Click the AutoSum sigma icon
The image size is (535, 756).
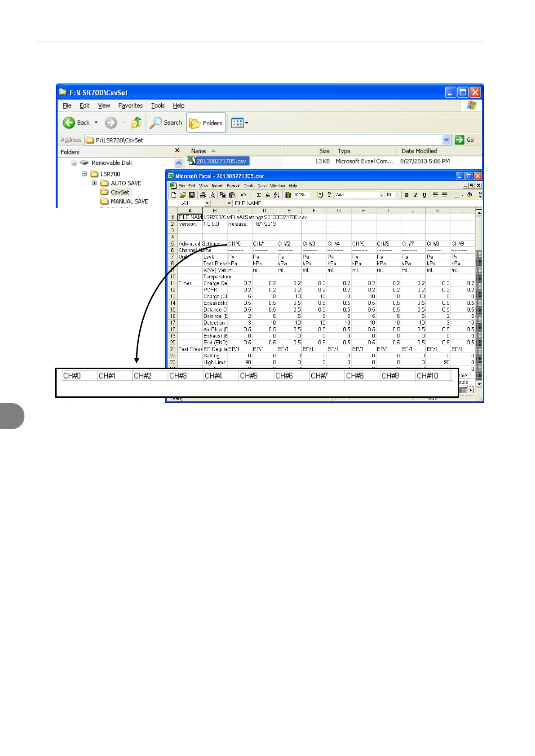point(259,195)
